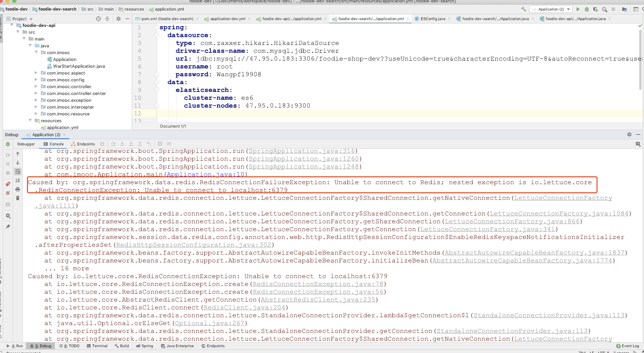Collapse the resources folder node
Viewport: 644px width, 353px height.
click(x=30, y=121)
